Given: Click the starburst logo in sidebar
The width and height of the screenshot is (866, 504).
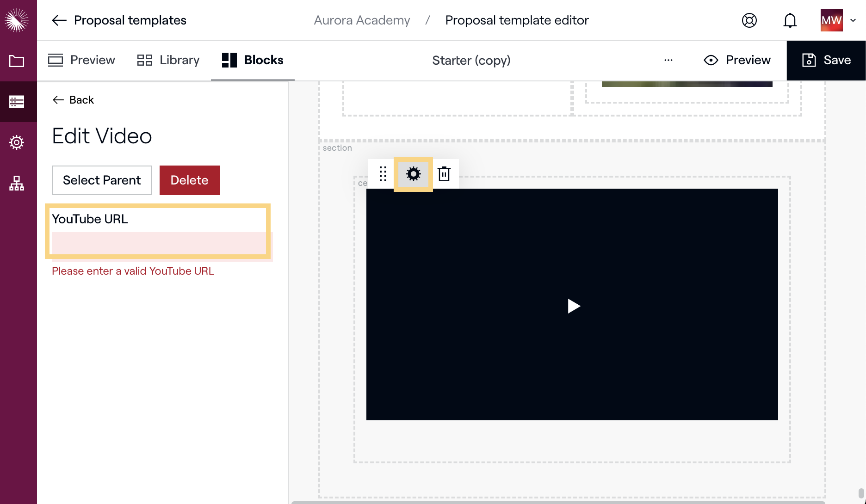Looking at the screenshot, I should pos(17,20).
